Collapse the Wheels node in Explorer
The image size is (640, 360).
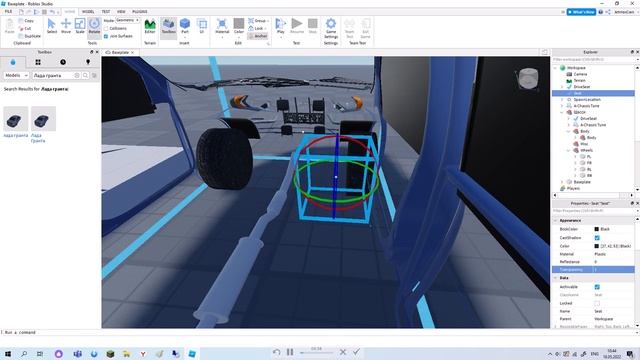[569, 150]
